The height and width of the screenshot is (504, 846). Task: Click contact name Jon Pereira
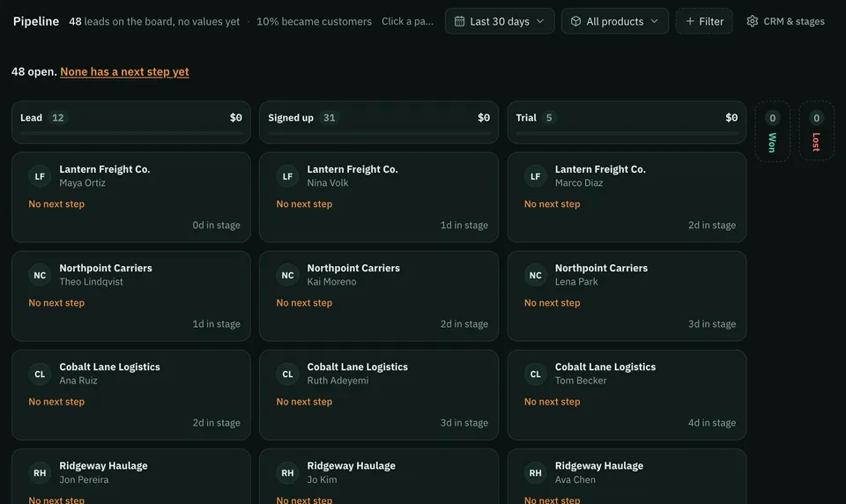[84, 479]
